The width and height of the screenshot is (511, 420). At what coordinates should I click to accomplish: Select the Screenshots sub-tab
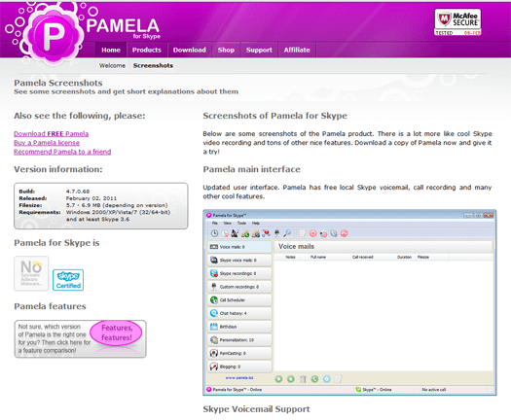click(153, 65)
